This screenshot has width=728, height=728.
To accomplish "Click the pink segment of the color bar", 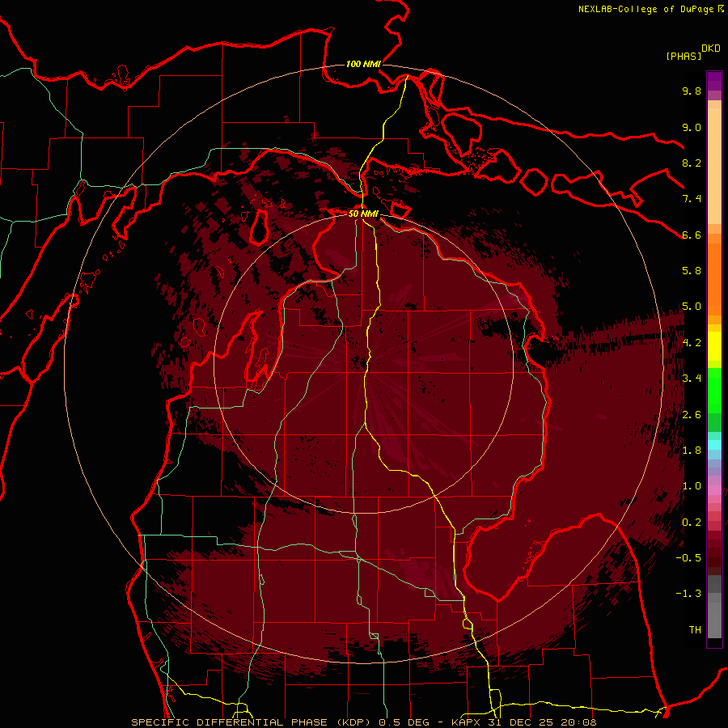I will coord(714,490).
